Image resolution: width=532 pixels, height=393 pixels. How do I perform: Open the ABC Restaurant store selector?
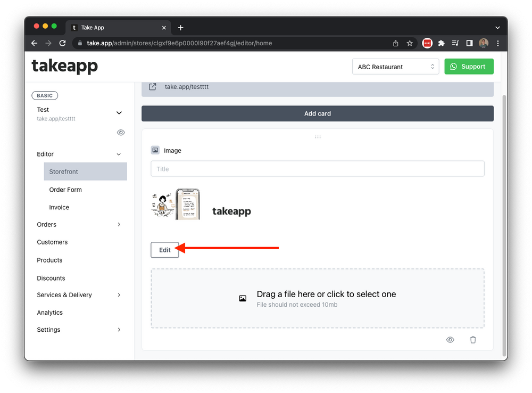[395, 67]
